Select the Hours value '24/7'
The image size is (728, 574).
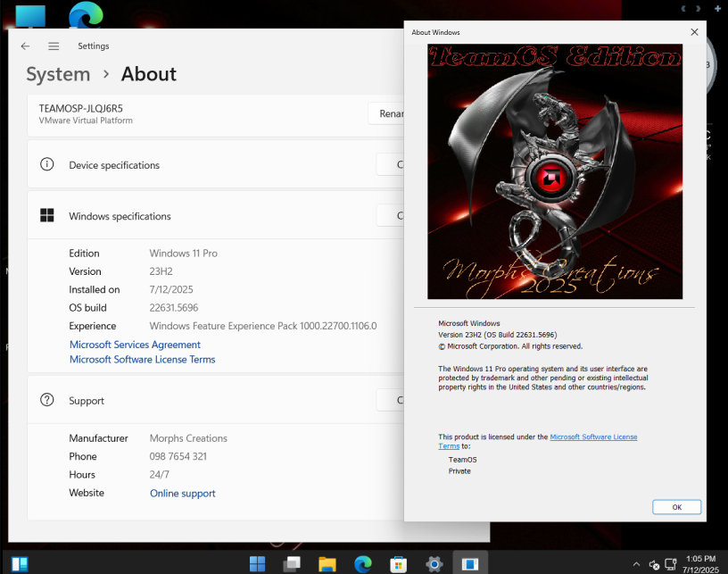click(159, 475)
